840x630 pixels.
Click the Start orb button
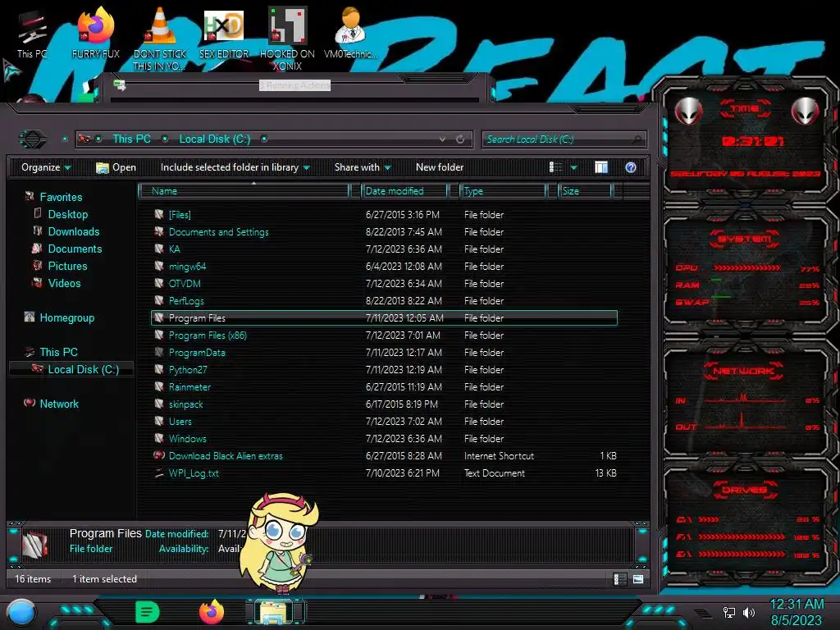click(21, 613)
